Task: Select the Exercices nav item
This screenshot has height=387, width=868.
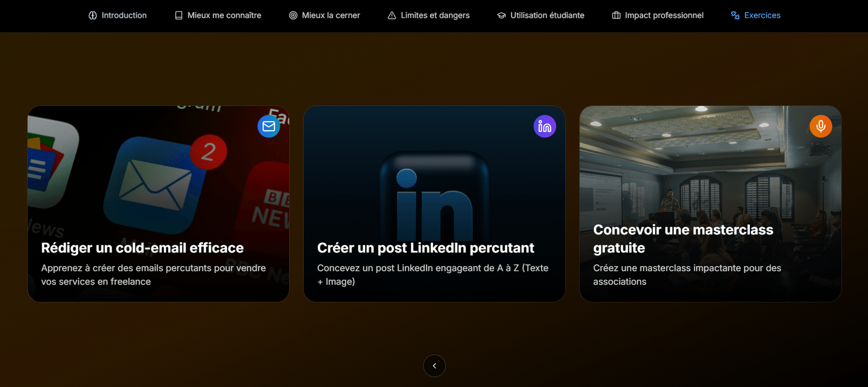Action: [x=756, y=15]
